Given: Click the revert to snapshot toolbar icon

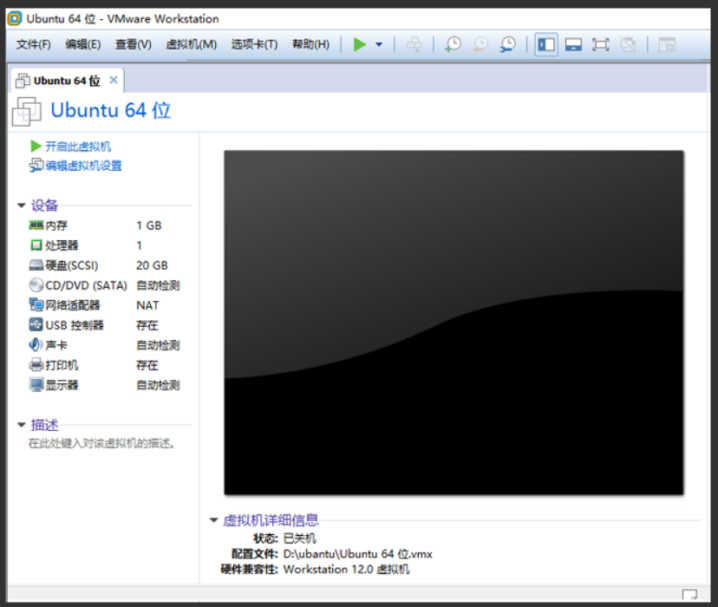Looking at the screenshot, I should coord(480,44).
